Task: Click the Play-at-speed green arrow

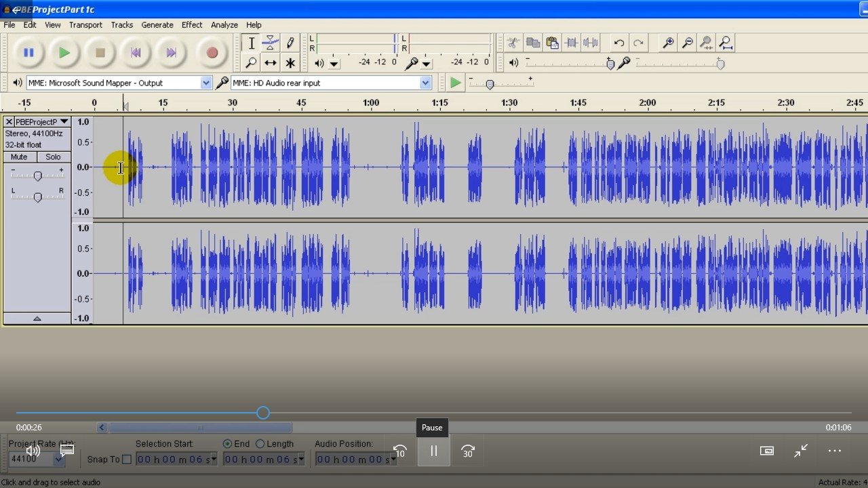Action: tap(455, 83)
